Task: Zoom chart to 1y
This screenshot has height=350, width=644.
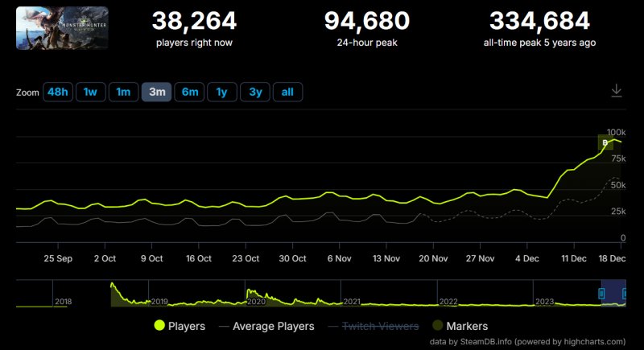Action: point(222,93)
